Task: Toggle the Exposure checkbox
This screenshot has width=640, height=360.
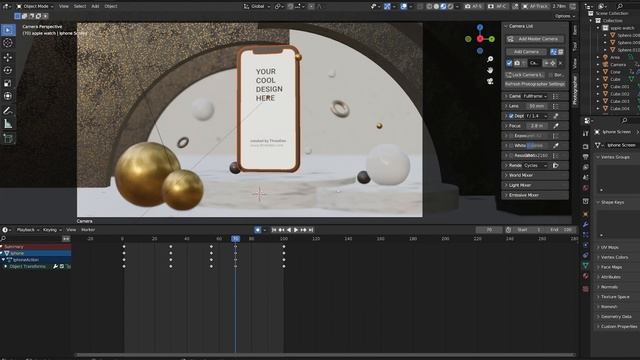Action: click(x=511, y=136)
